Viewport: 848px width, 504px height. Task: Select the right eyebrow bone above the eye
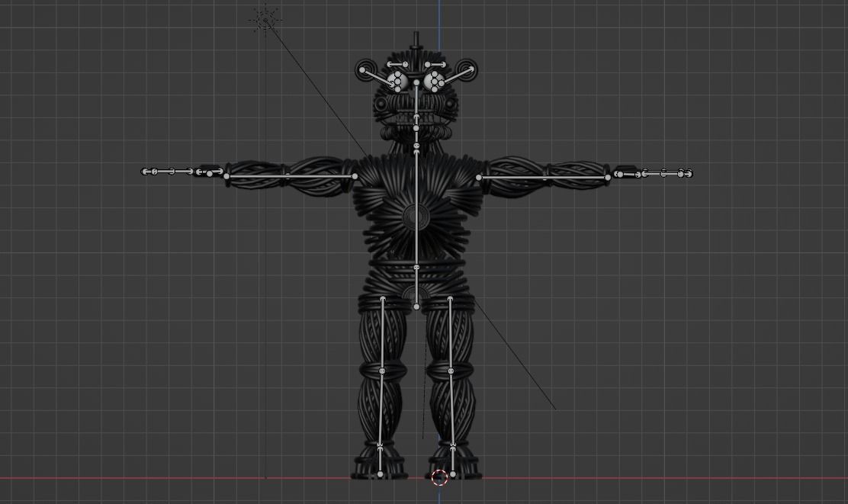pos(435,65)
